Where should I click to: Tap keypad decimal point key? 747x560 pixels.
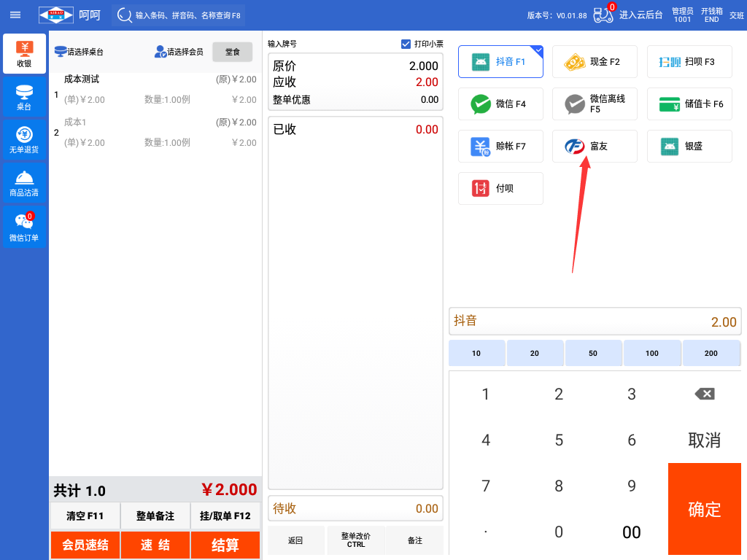[x=485, y=532]
